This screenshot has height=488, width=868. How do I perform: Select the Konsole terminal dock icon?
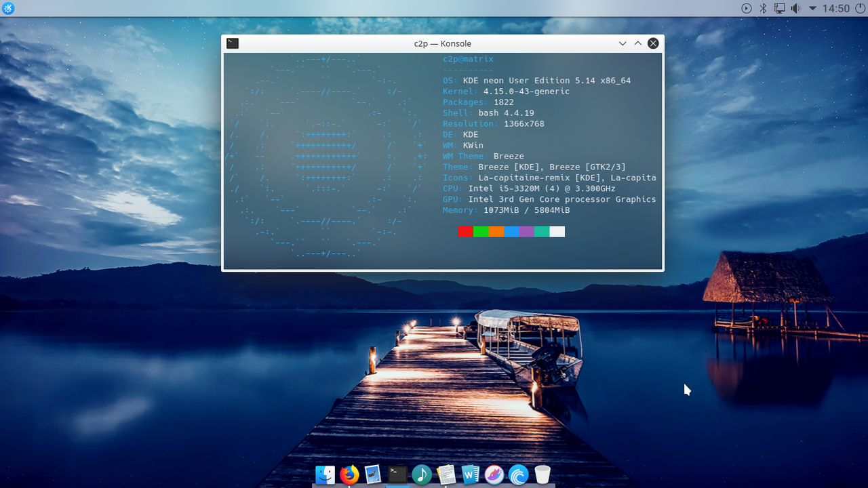tap(397, 474)
